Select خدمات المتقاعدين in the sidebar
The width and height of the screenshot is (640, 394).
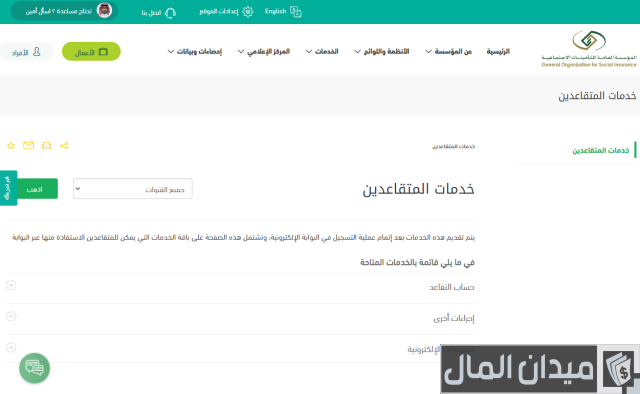click(x=600, y=150)
